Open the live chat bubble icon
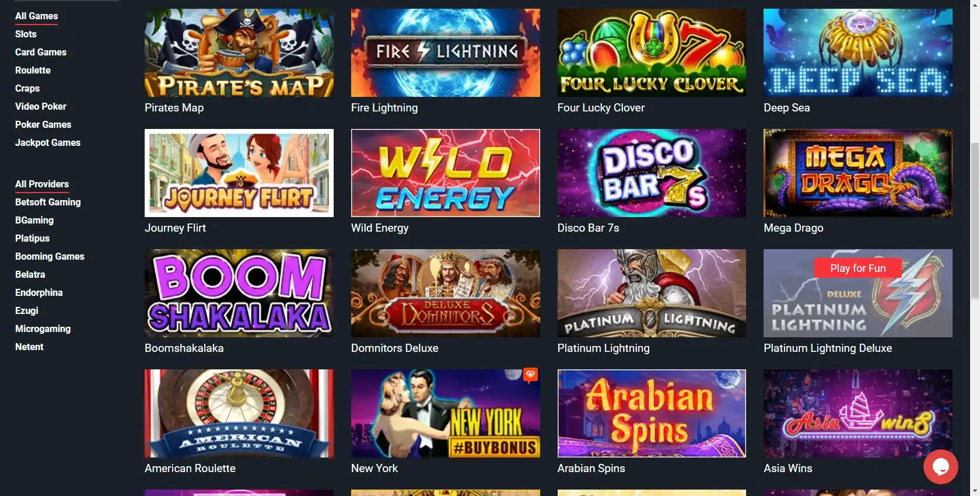 tap(940, 466)
